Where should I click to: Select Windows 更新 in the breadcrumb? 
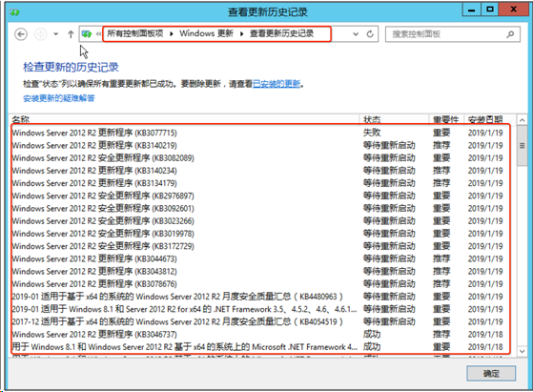(206, 33)
